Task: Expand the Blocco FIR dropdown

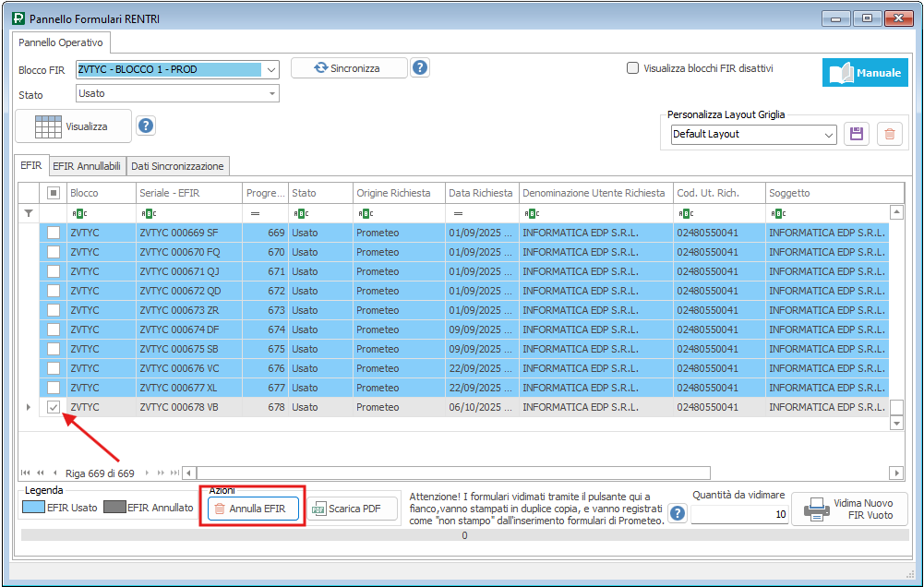Action: click(x=270, y=69)
